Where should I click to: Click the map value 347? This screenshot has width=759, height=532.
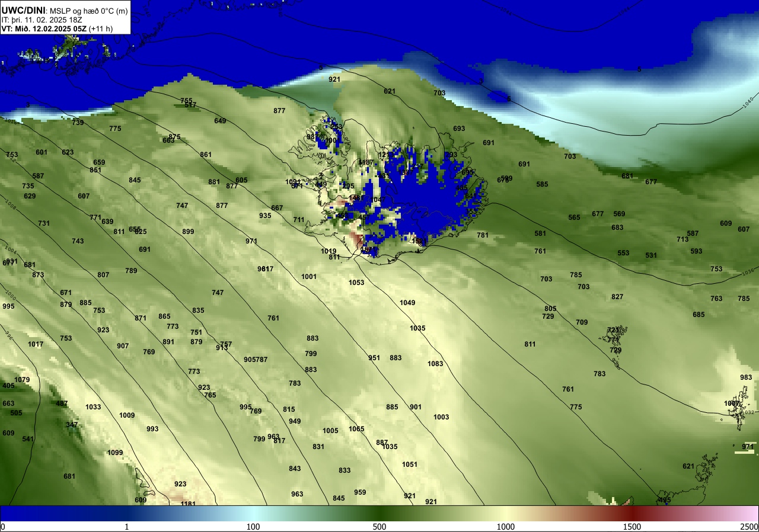coord(72,425)
